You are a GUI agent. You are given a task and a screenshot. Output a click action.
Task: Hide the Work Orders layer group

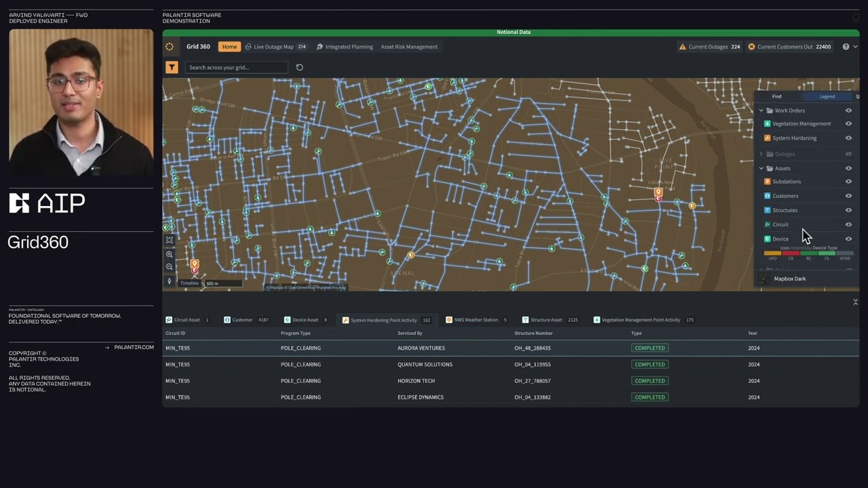[x=848, y=110]
